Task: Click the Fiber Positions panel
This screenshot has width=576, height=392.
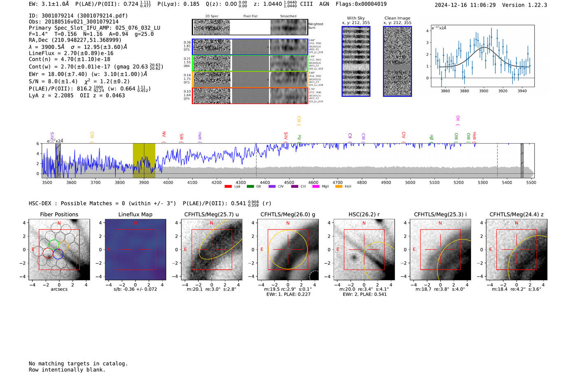Action: 59,250
